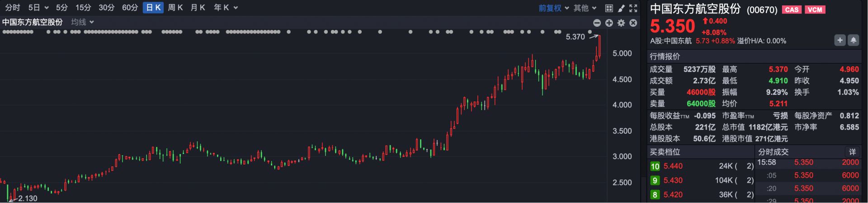Viewport: 868px width, 203px height.
Task: Click the 详 details button
Action: (x=852, y=152)
